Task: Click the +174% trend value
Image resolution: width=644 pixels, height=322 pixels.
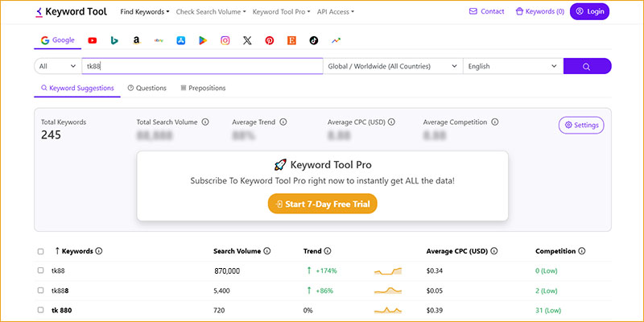Action: [x=326, y=270]
